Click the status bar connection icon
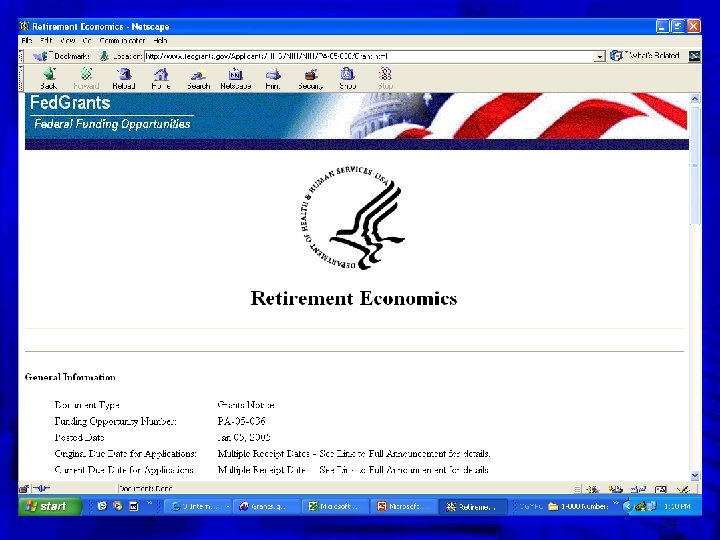The image size is (720, 540). 42,489
